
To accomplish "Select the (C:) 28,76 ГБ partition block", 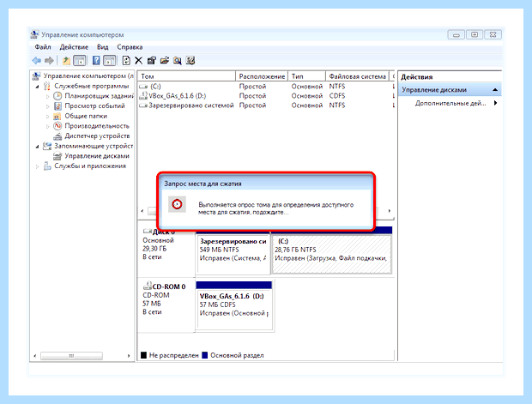I will coord(331,254).
